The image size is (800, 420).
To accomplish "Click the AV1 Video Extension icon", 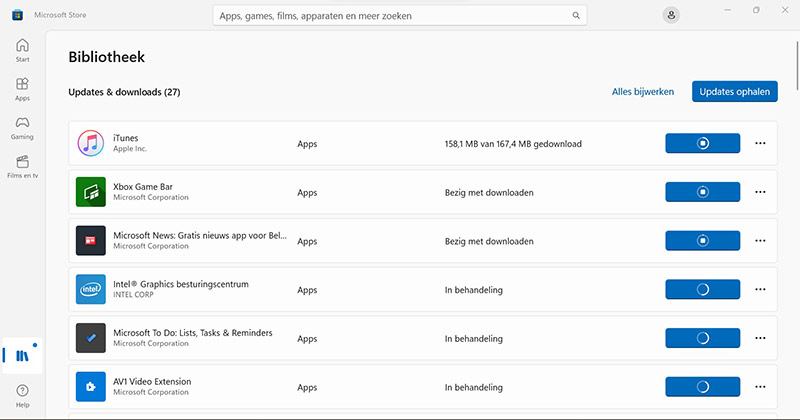I will [91, 387].
